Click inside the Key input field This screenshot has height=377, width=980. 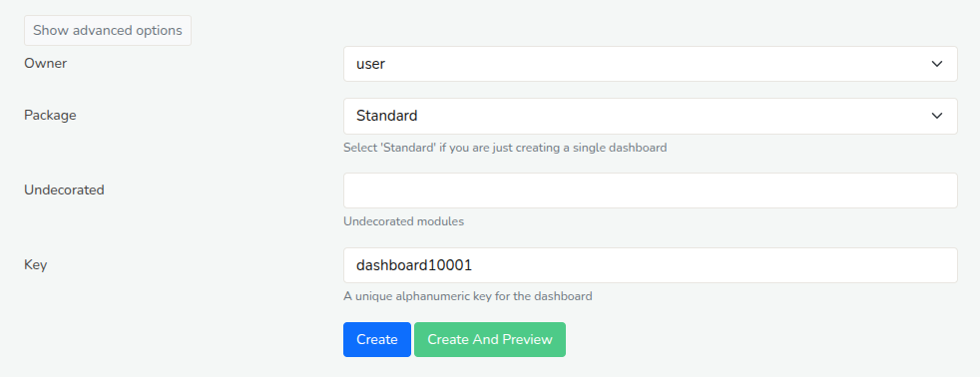650,265
